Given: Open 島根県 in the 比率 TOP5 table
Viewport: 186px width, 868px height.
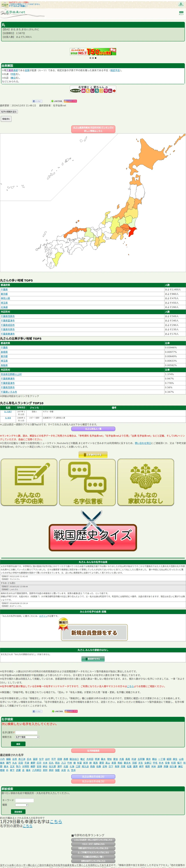Looking at the screenshot, I should pyautogui.click(x=4, y=352).
